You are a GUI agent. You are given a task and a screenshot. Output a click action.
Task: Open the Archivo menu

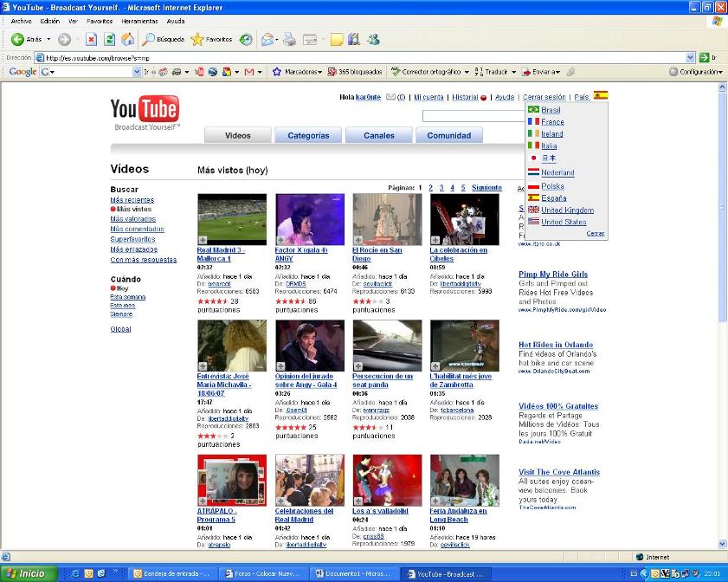point(21,21)
